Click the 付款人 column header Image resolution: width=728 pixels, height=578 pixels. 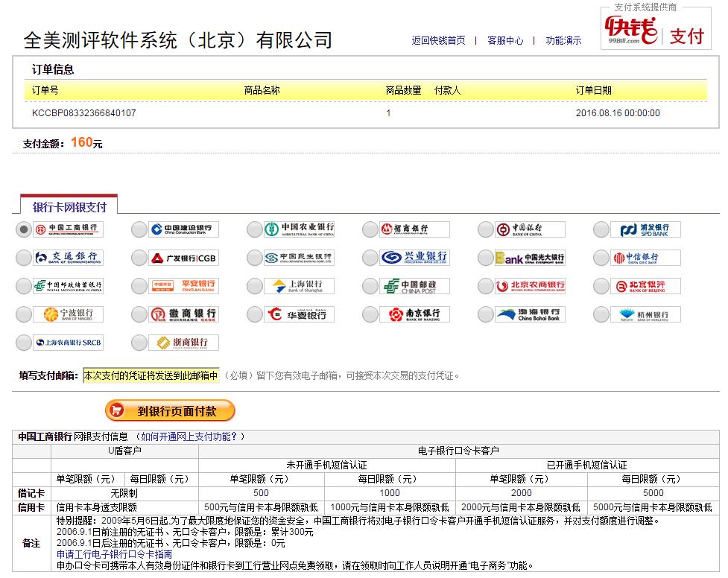447,90
